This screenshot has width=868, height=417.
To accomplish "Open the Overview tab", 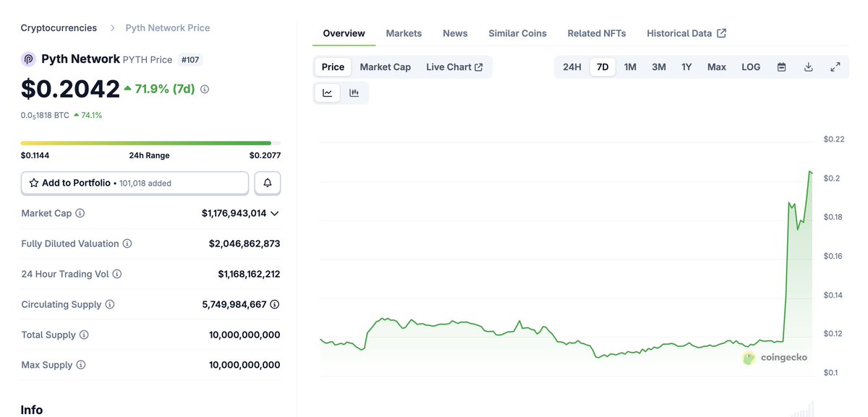I will pyautogui.click(x=344, y=33).
